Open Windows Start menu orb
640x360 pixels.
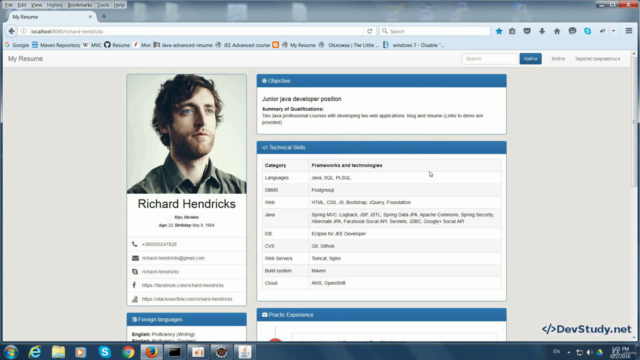click(11, 352)
